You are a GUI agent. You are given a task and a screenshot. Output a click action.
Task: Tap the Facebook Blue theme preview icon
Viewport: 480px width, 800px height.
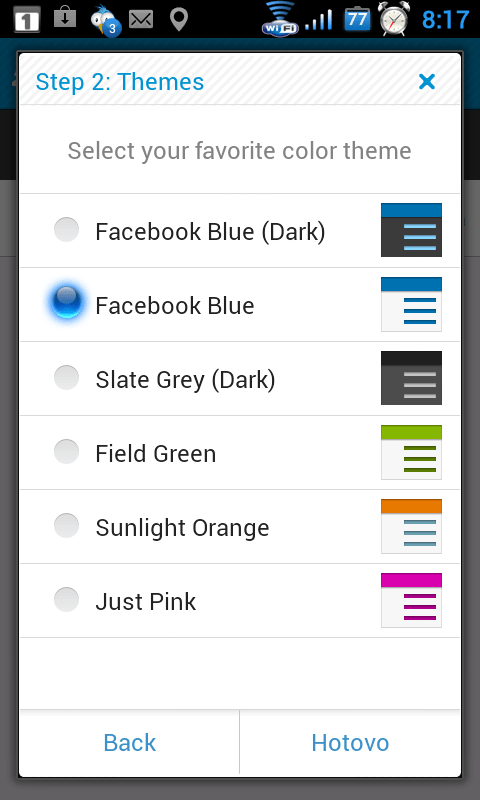[411, 304]
